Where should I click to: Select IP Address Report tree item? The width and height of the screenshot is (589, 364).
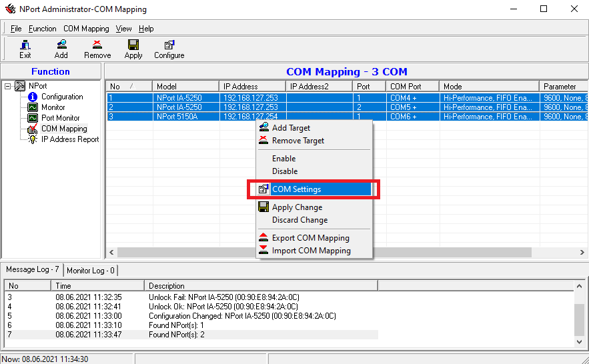(69, 139)
